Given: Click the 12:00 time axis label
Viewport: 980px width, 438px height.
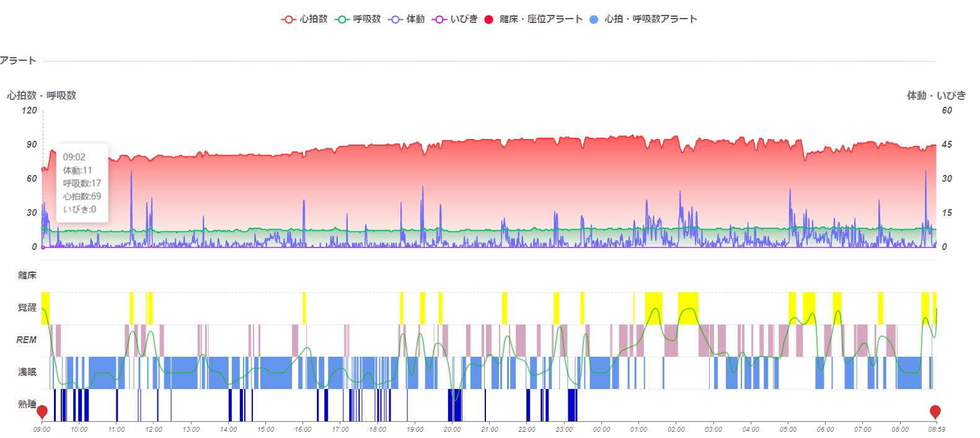Looking at the screenshot, I should (154, 429).
